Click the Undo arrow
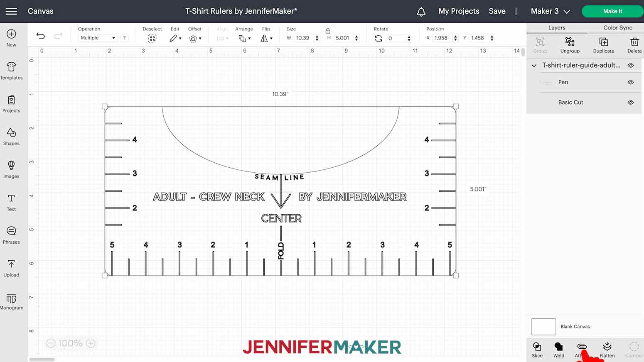 coord(40,36)
